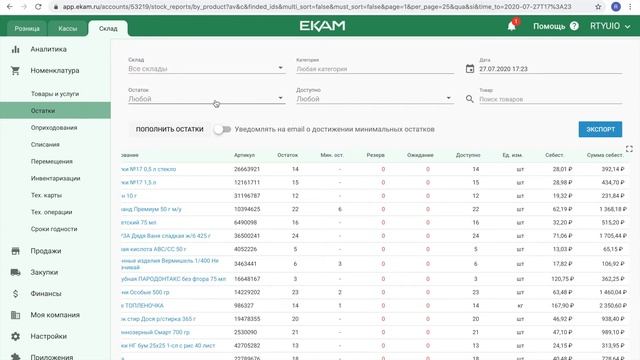The width and height of the screenshot is (640, 360).
Task: Open Сроки годности menu item
Action: click(x=55, y=229)
